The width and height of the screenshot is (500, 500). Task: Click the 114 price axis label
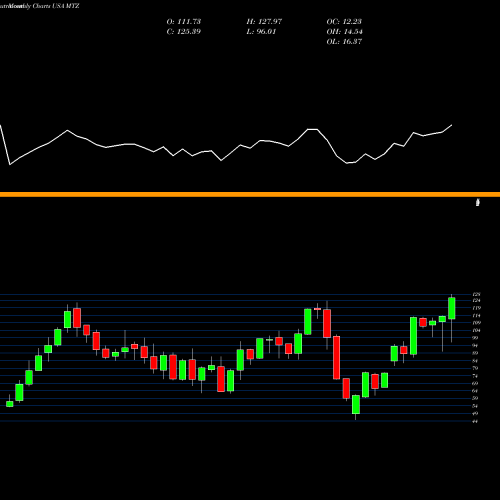(476, 316)
